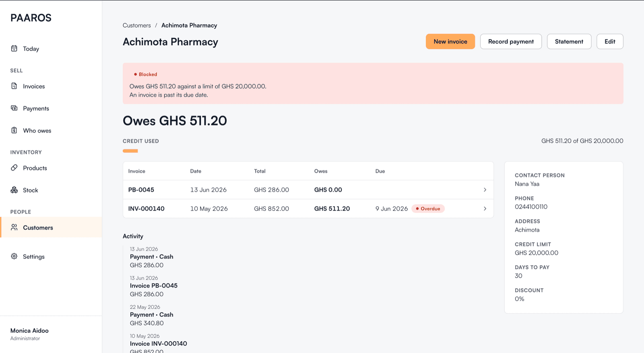Click the GHS 286.00 total cell
644x353 pixels.
pyautogui.click(x=271, y=190)
